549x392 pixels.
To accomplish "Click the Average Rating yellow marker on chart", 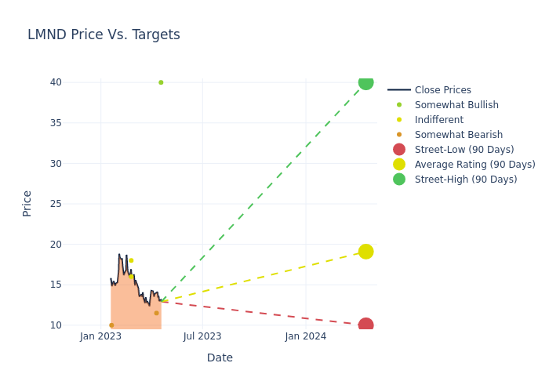I will click(x=365, y=252).
